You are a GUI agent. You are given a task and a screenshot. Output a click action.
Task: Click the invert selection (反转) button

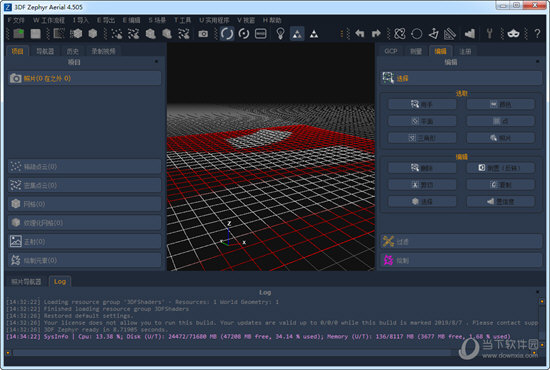click(501, 168)
